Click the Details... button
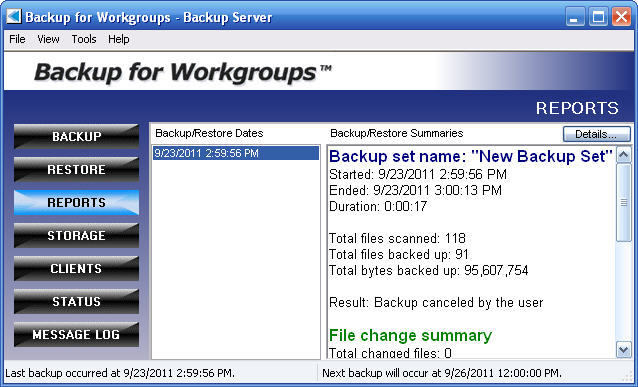The height and width of the screenshot is (387, 638). tap(596, 134)
